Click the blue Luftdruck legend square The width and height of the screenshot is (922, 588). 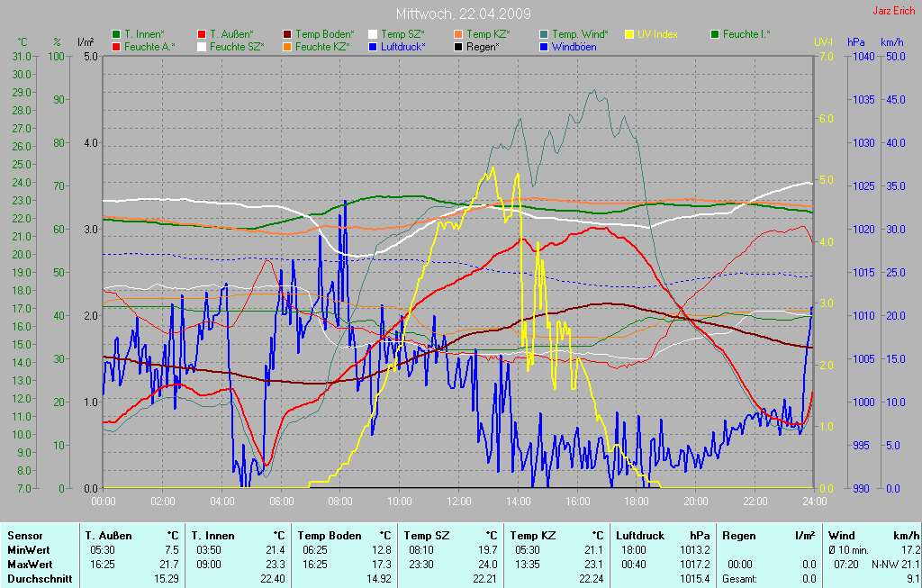(373, 46)
